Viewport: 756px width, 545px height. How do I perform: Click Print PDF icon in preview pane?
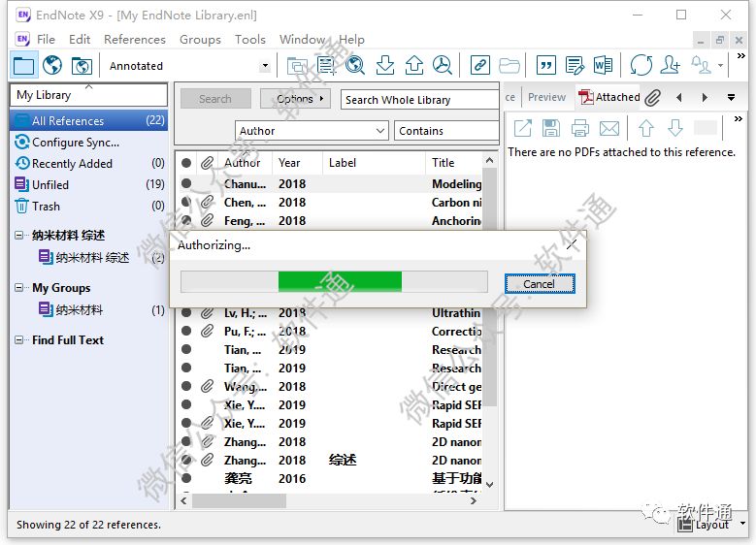[580, 128]
